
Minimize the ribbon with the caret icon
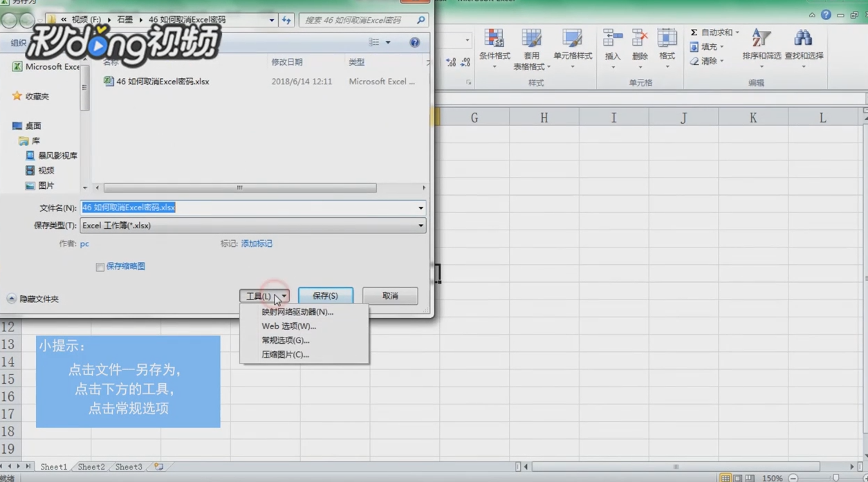811,15
